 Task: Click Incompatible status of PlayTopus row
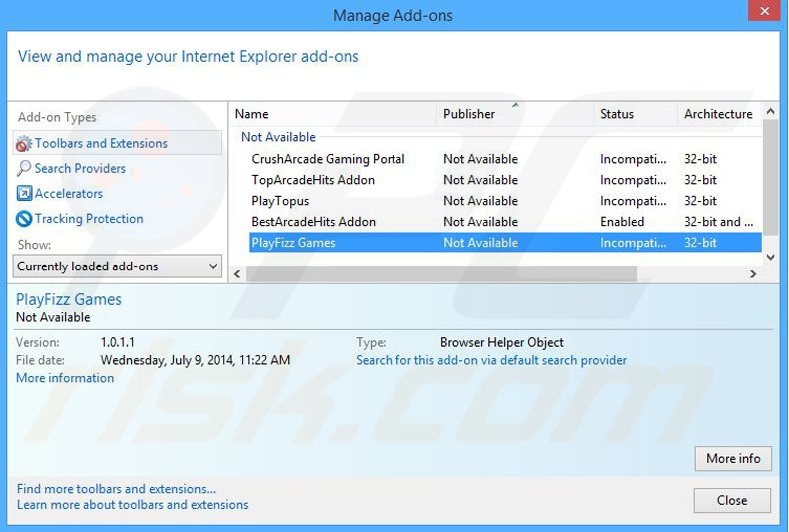pyautogui.click(x=633, y=201)
